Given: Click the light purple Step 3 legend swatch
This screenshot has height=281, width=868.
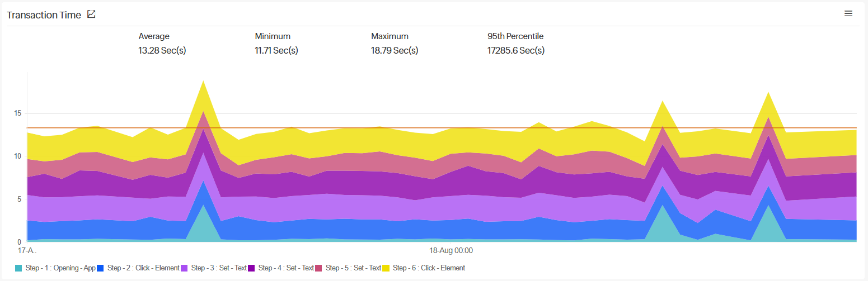Looking at the screenshot, I should [x=184, y=268].
